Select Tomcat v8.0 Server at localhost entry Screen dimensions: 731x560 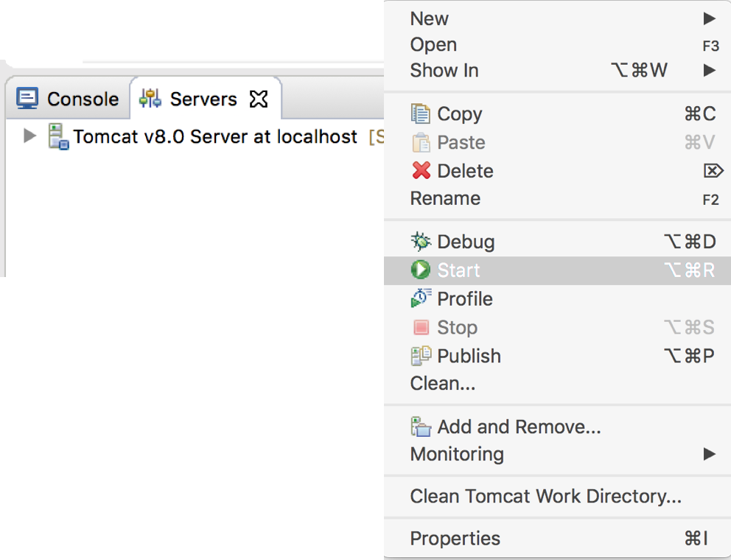[215, 136]
